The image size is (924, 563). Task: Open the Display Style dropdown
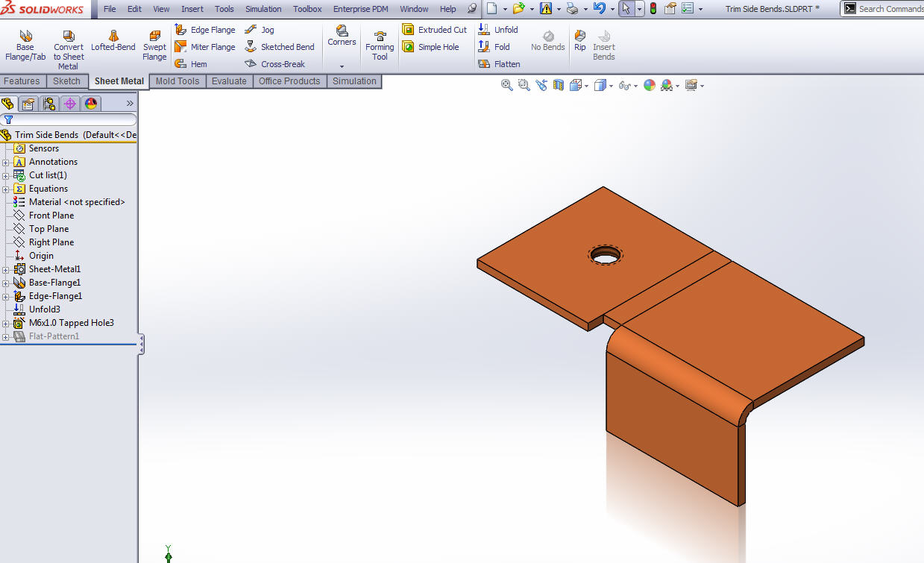612,86
